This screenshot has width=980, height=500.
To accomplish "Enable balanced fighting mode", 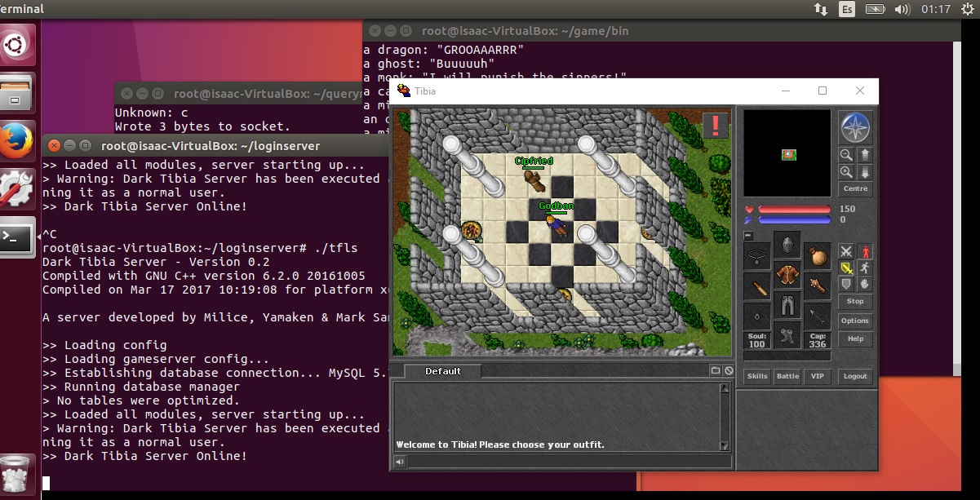I will (847, 268).
